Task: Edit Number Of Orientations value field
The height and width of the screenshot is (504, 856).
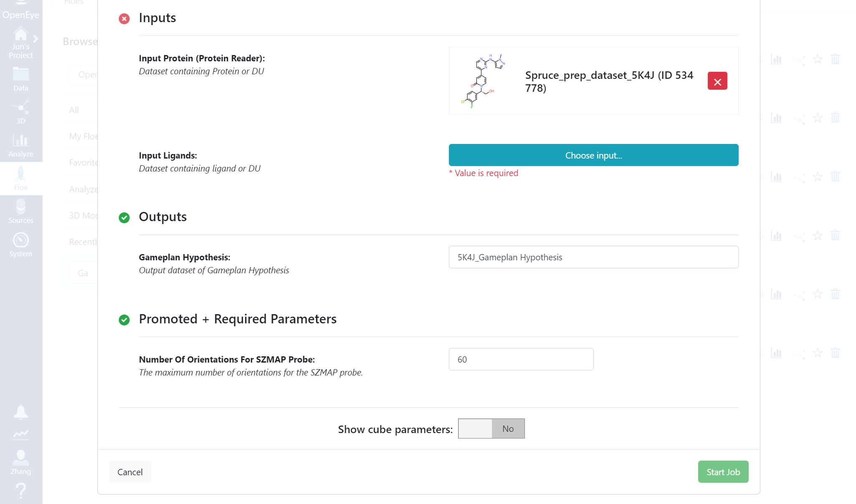Action: (521, 359)
